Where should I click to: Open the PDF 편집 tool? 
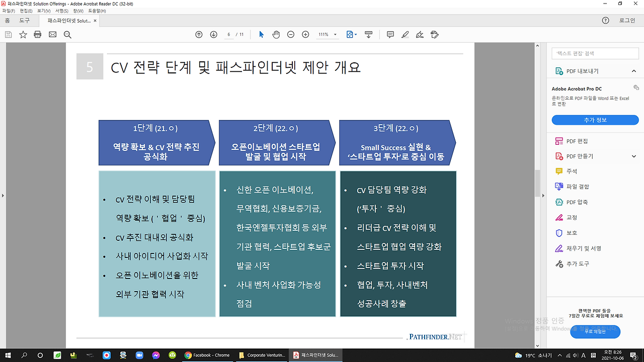pyautogui.click(x=572, y=141)
